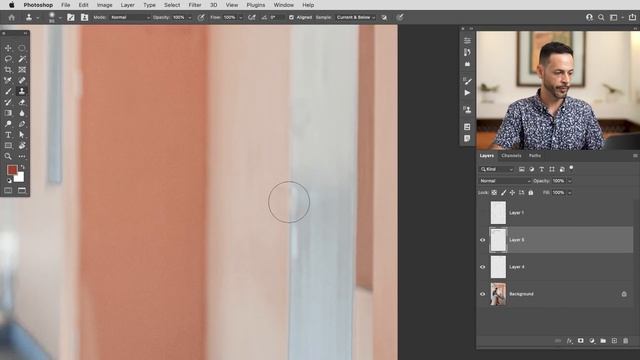Viewport: 640px width, 360px height.
Task: Select the Frame tool
Action: click(22, 70)
